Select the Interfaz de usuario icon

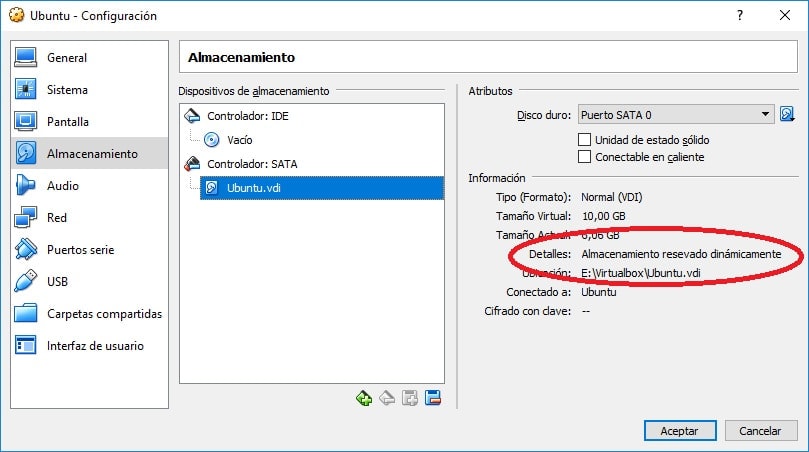(x=25, y=345)
